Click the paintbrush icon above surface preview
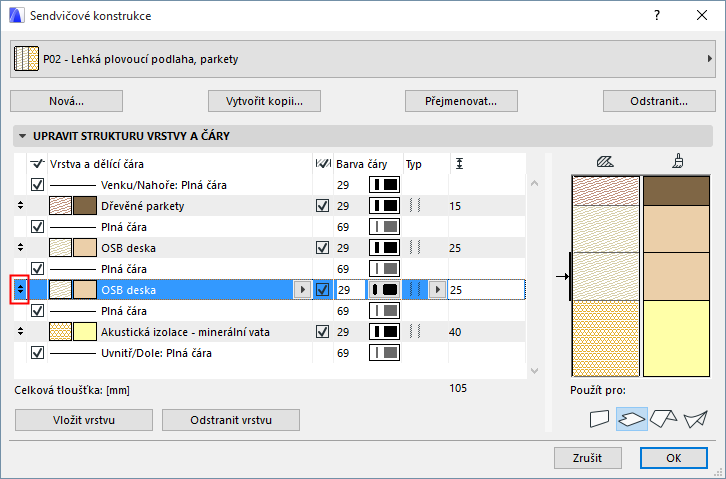The height and width of the screenshot is (479, 726). tap(677, 161)
